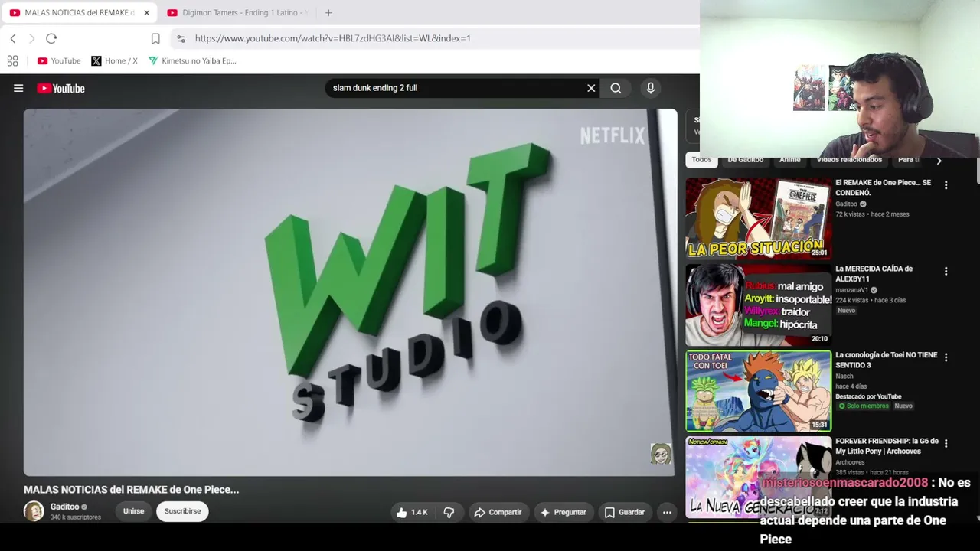
Task: Go forward in browser history
Action: pos(31,38)
